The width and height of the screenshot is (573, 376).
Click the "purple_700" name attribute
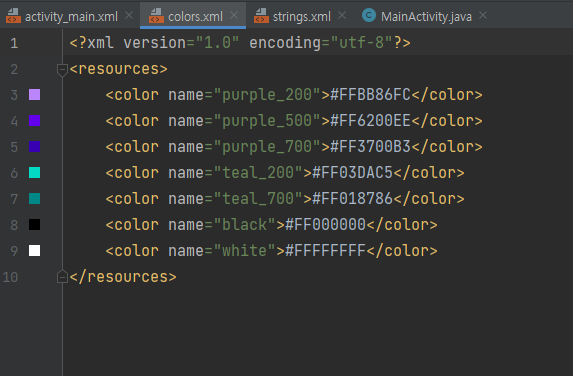click(x=267, y=147)
